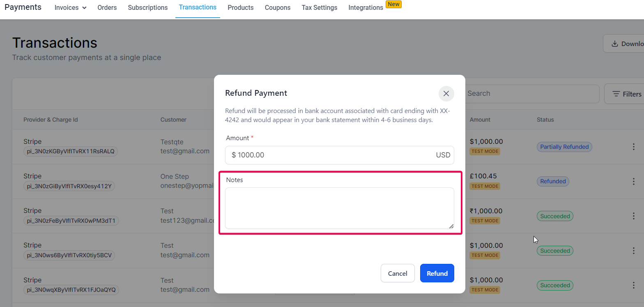Close the Refund Payment dialog with X

pos(446,94)
